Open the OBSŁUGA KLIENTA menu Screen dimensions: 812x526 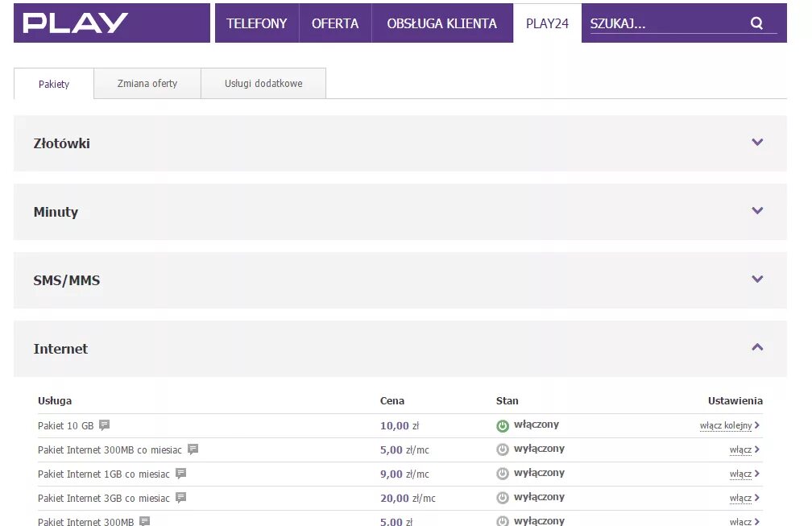[x=442, y=23]
